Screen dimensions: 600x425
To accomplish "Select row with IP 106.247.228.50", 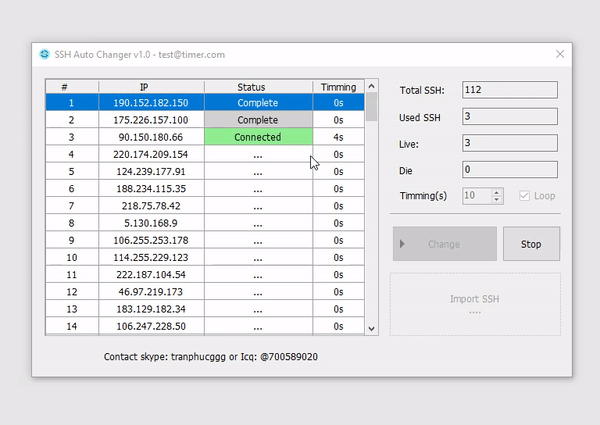I will [x=205, y=326].
